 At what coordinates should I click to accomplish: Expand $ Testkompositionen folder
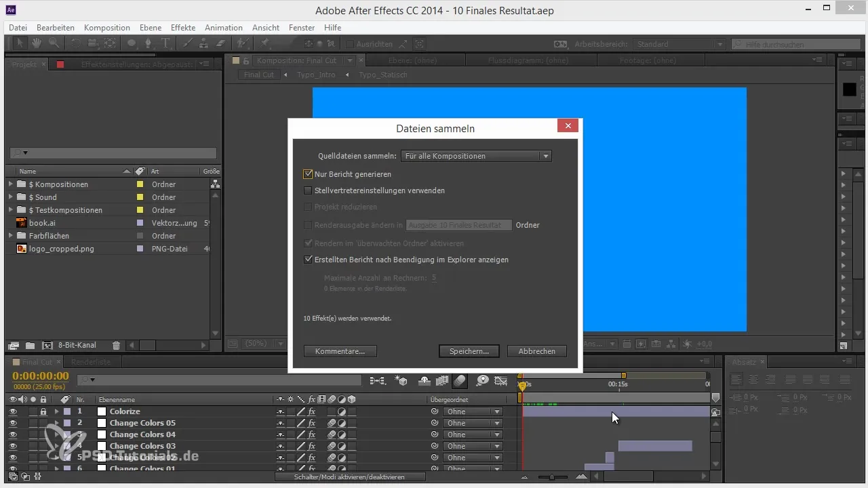click(x=11, y=210)
